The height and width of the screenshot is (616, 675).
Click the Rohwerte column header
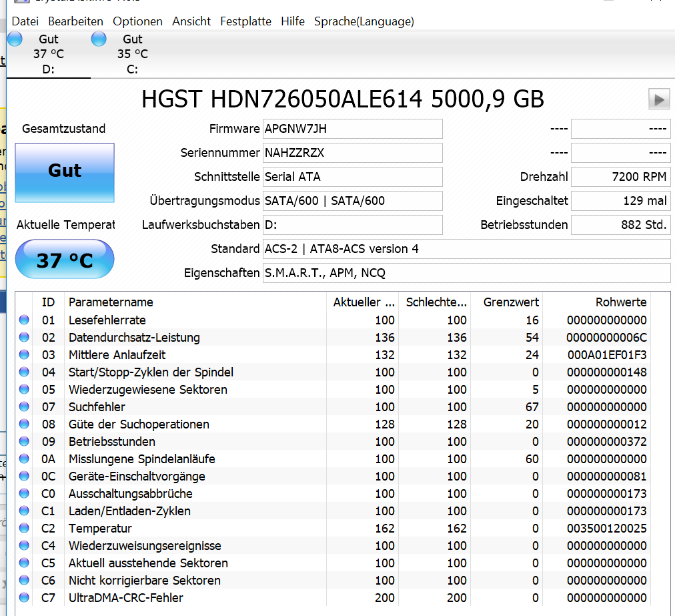coord(597,302)
